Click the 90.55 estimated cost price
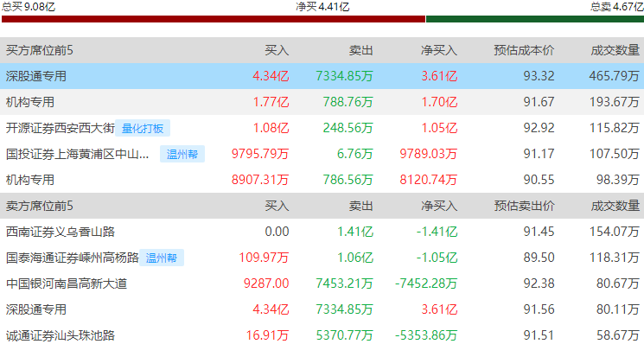The width and height of the screenshot is (644, 344). pos(539,180)
